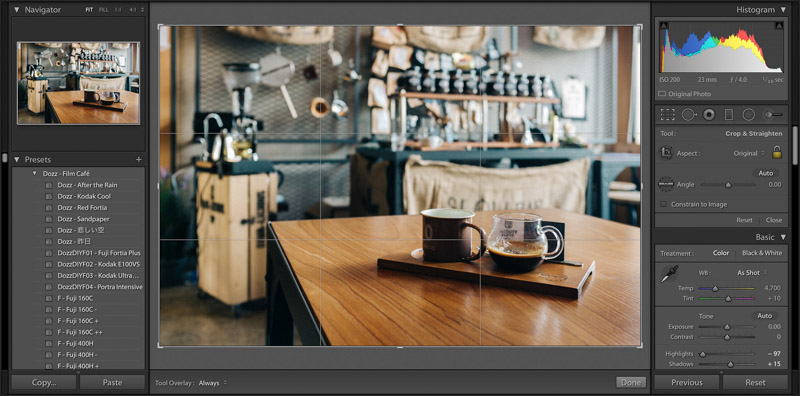Screen dimensions: 800x396
Task: Click the Shadows slider handle
Action: (731, 364)
